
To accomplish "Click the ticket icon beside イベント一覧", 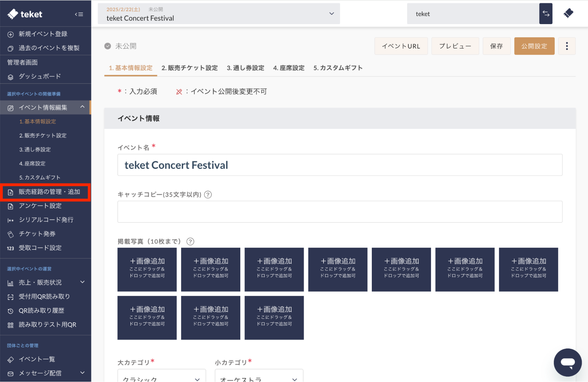I will (11, 360).
